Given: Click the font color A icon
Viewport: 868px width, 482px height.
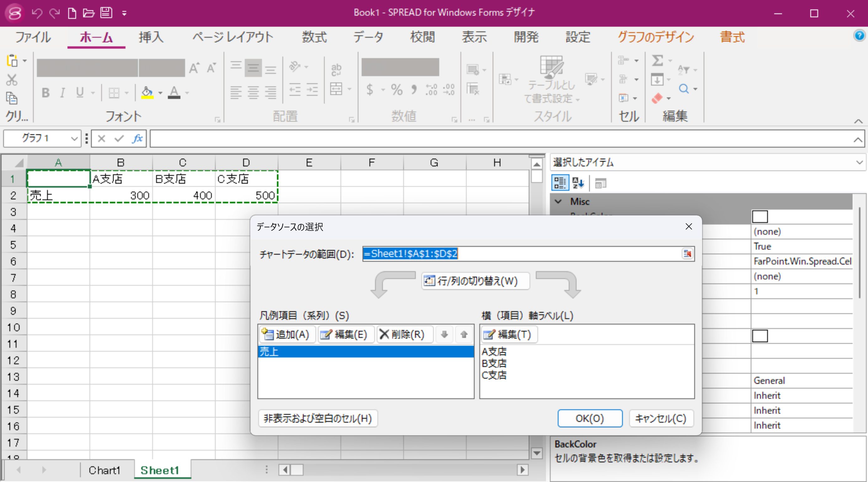Looking at the screenshot, I should [174, 92].
